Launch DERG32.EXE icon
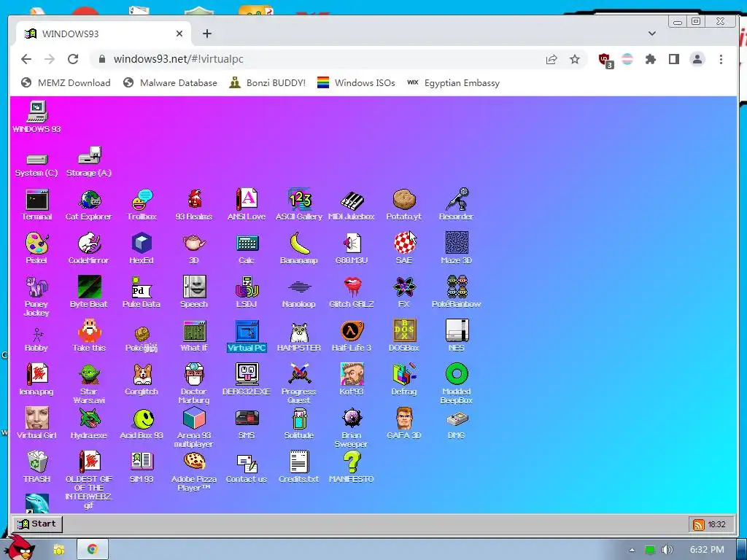Screen dimensions: 747x560 (x=247, y=379)
